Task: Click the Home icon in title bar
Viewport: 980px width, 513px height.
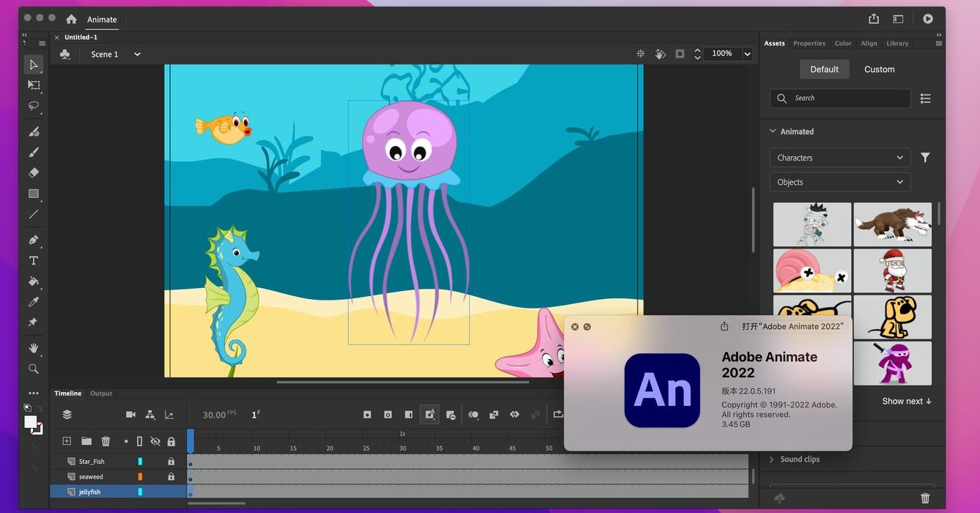Action: pos(71,19)
